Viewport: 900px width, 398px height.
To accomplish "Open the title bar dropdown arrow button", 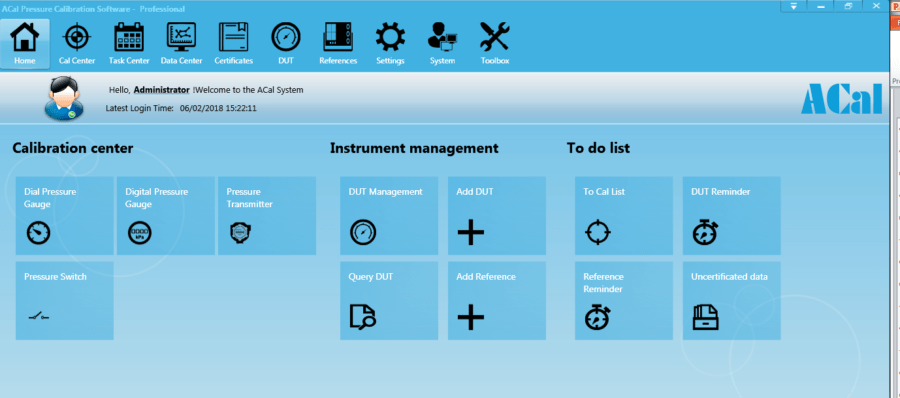I will pyautogui.click(x=794, y=6).
